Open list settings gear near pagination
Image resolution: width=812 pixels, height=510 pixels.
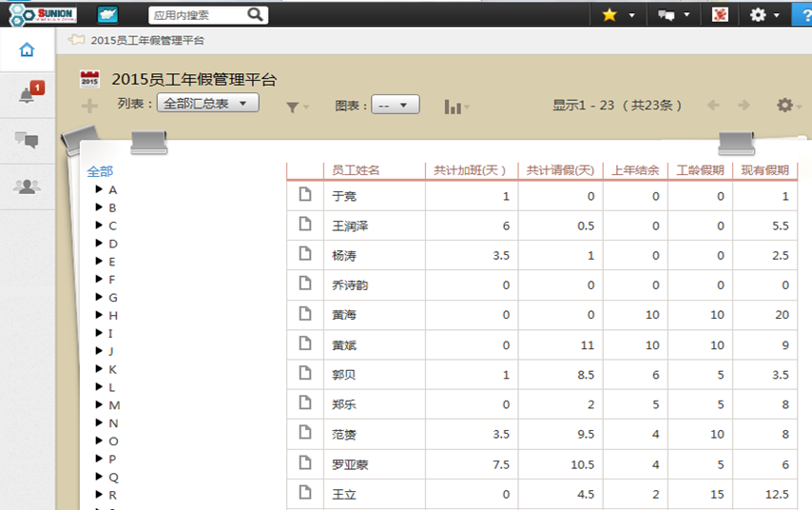coord(785,106)
